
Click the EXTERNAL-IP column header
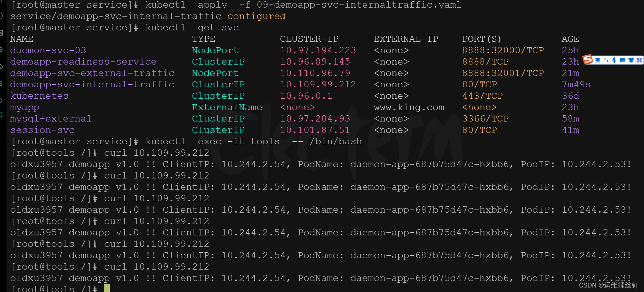click(406, 39)
